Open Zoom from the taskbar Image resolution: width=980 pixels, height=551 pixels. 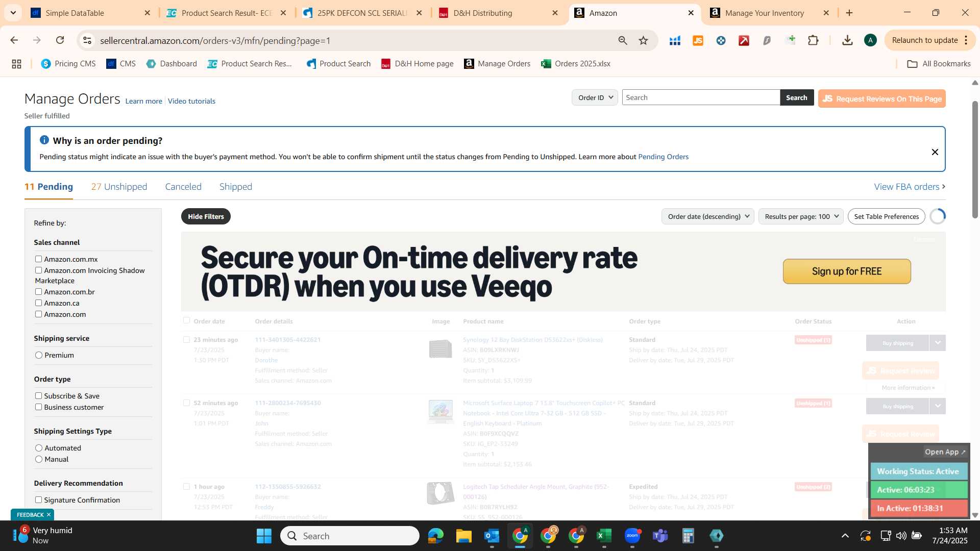pyautogui.click(x=632, y=536)
